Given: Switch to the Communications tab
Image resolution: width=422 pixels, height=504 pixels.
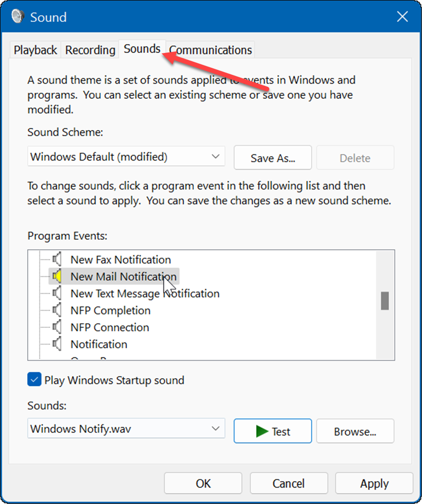Looking at the screenshot, I should 210,50.
